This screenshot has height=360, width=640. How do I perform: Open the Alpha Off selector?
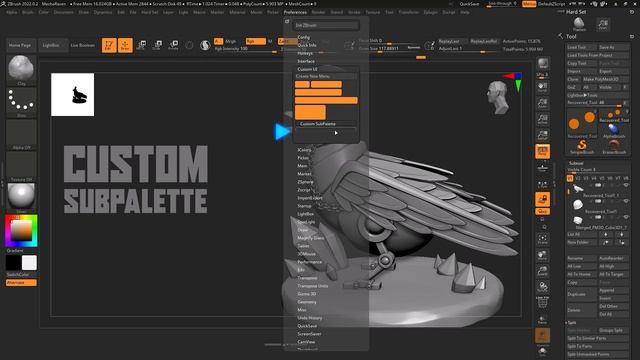(x=21, y=133)
